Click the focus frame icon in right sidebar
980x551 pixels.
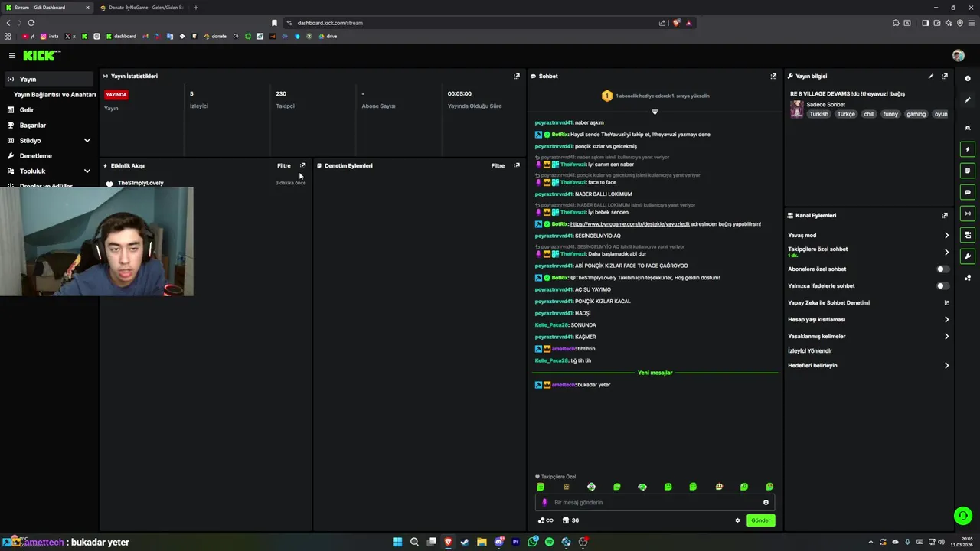968,128
